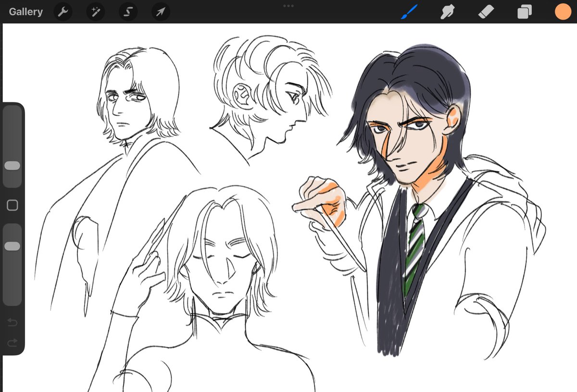Open the Actions menu with the wrench icon
Image resolution: width=577 pixels, height=392 pixels.
tap(63, 12)
